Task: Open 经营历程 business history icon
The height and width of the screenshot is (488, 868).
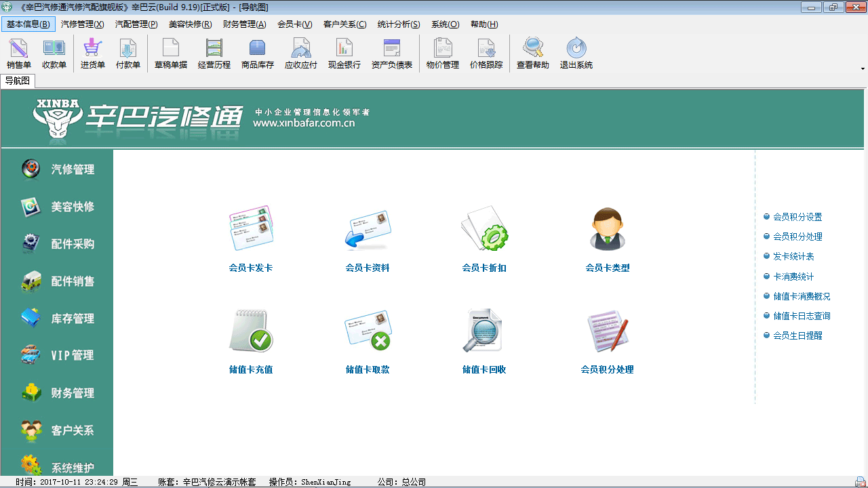Action: pyautogui.click(x=214, y=54)
